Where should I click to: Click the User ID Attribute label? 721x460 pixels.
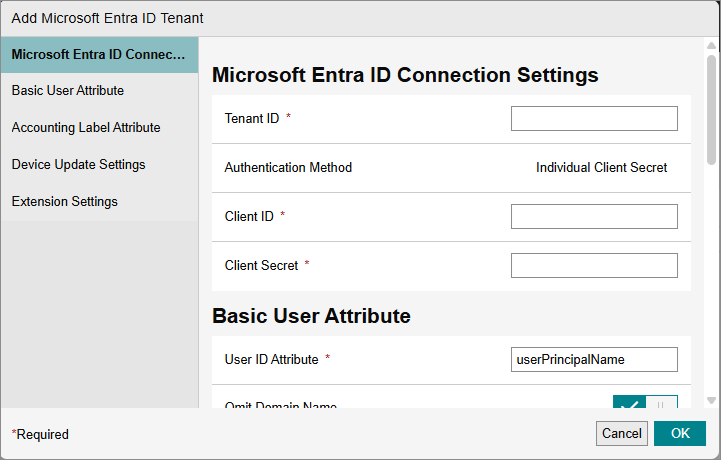point(271,359)
